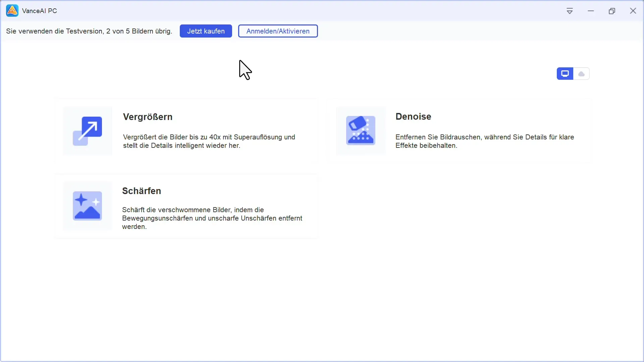Select the Schärfen heading

[x=142, y=191]
